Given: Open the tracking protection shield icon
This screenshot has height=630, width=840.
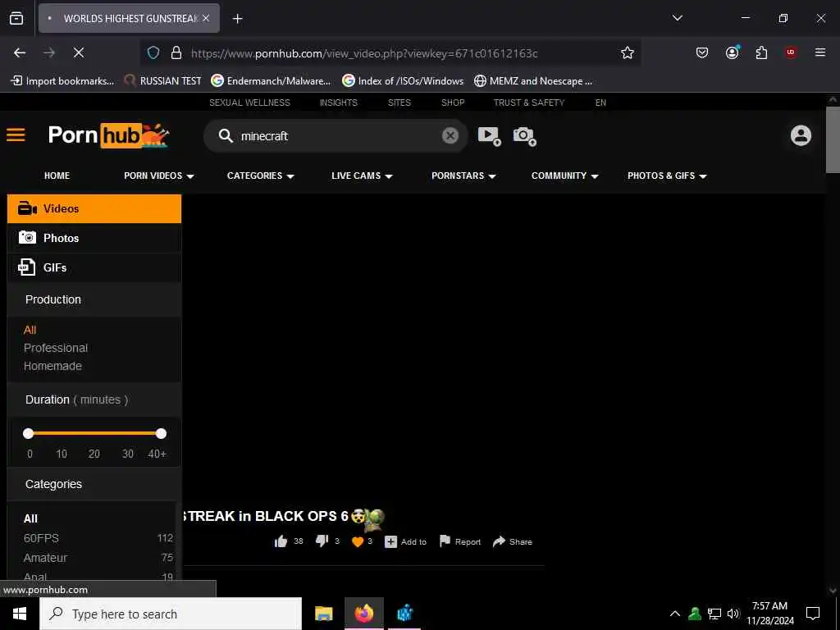Looking at the screenshot, I should tap(153, 52).
